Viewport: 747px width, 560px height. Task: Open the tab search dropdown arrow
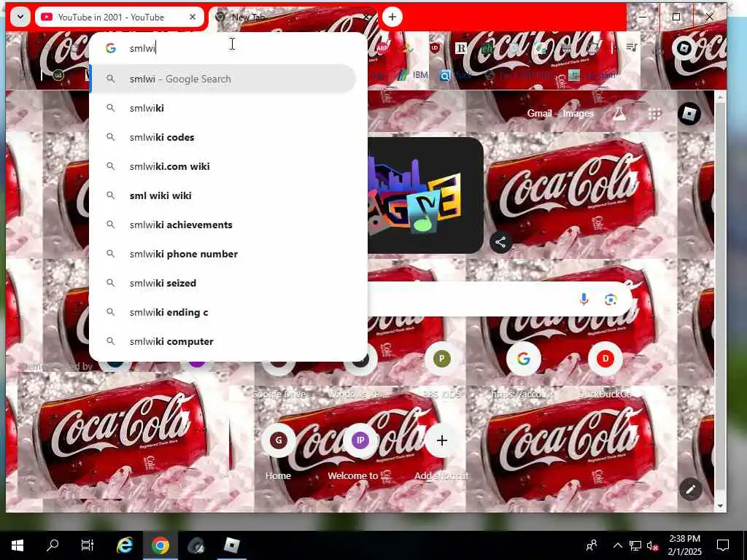click(20, 17)
